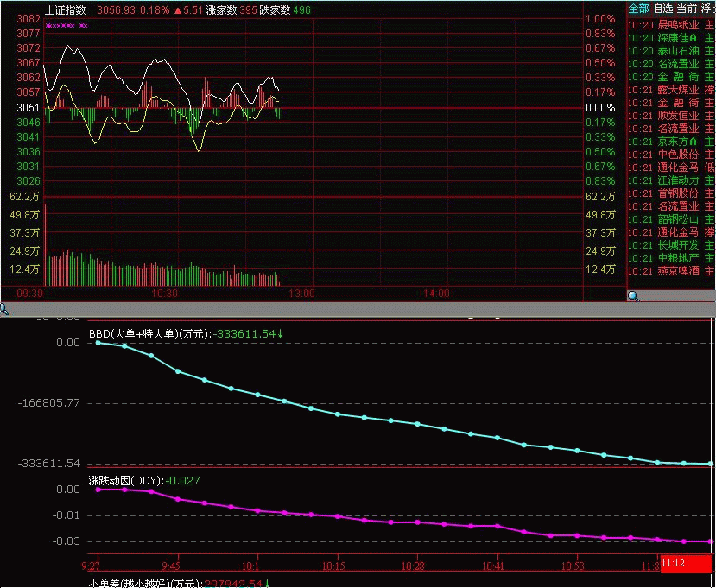
Task: Click the red 11:12 time marker
Action: pos(687,562)
